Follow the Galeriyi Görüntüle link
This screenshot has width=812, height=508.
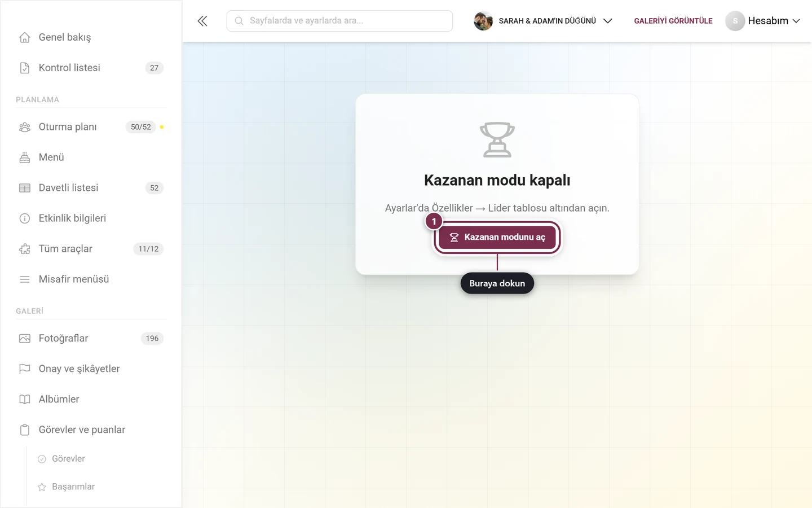tap(673, 21)
